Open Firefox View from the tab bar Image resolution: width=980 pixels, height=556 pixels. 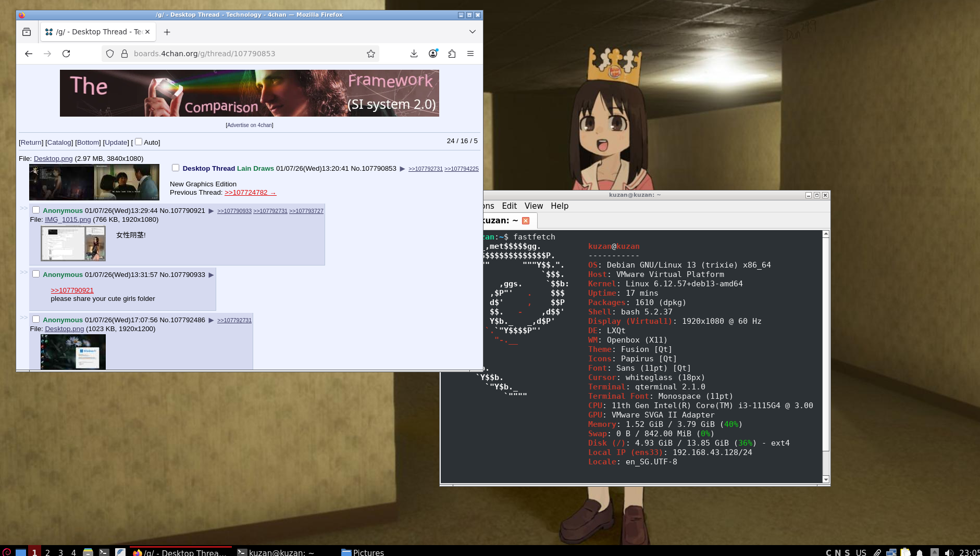pyautogui.click(x=27, y=32)
